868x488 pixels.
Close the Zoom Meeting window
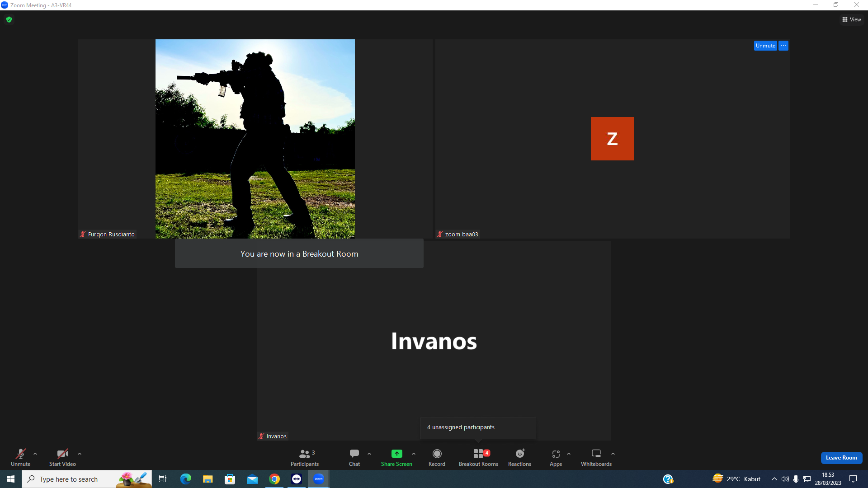coord(857,5)
